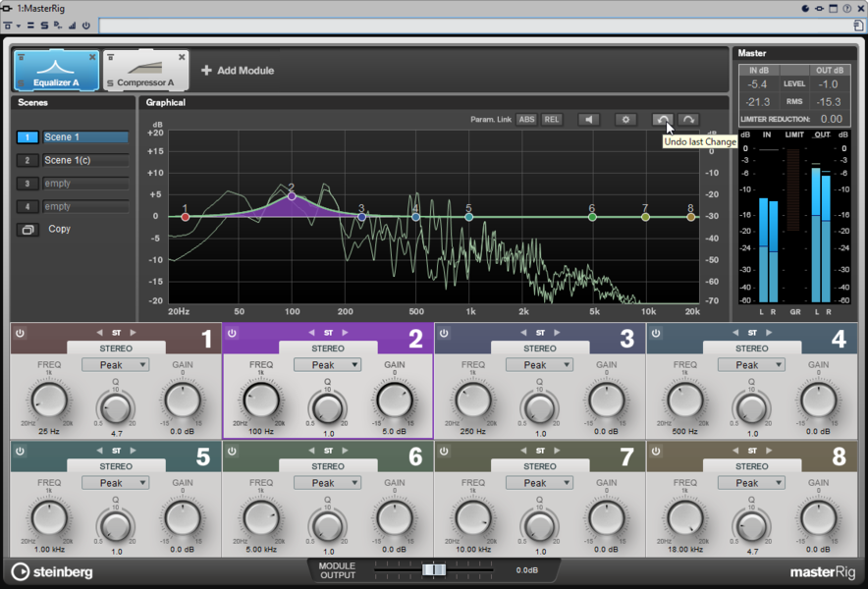The width and height of the screenshot is (868, 589).
Task: Open the dropdown arrow beside the preset management icon
Action: 19,27
